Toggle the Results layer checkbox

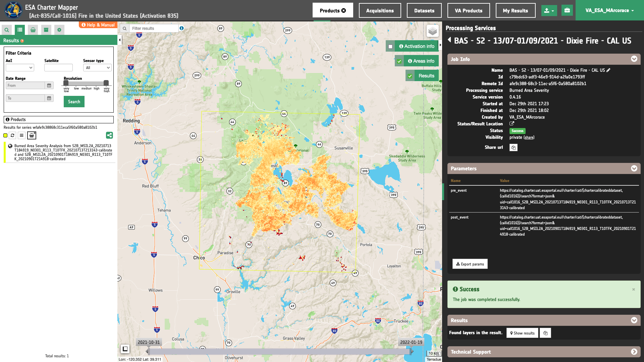[x=410, y=76]
